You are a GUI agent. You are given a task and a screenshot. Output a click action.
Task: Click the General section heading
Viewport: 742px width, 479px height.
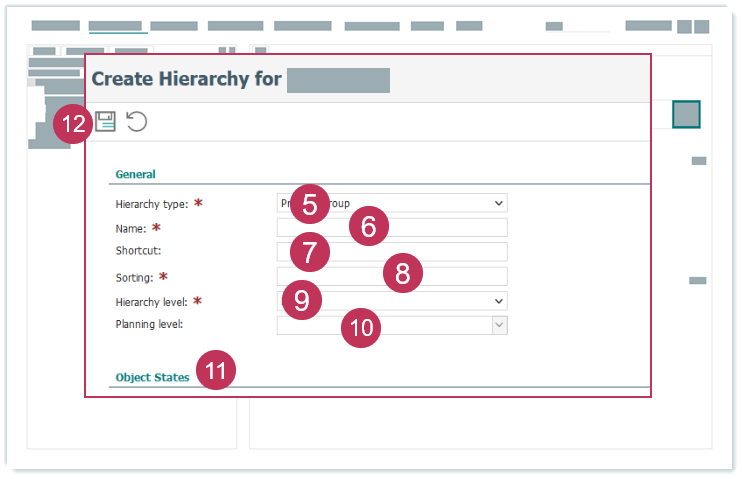pos(135,174)
